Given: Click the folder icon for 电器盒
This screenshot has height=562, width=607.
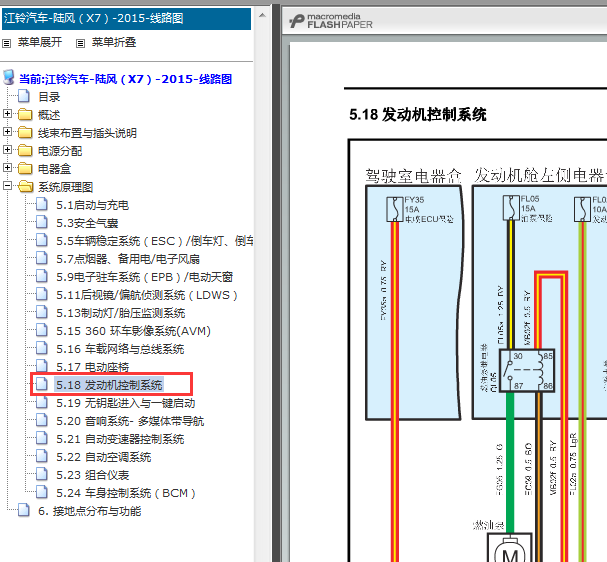Looking at the screenshot, I should click(25, 168).
